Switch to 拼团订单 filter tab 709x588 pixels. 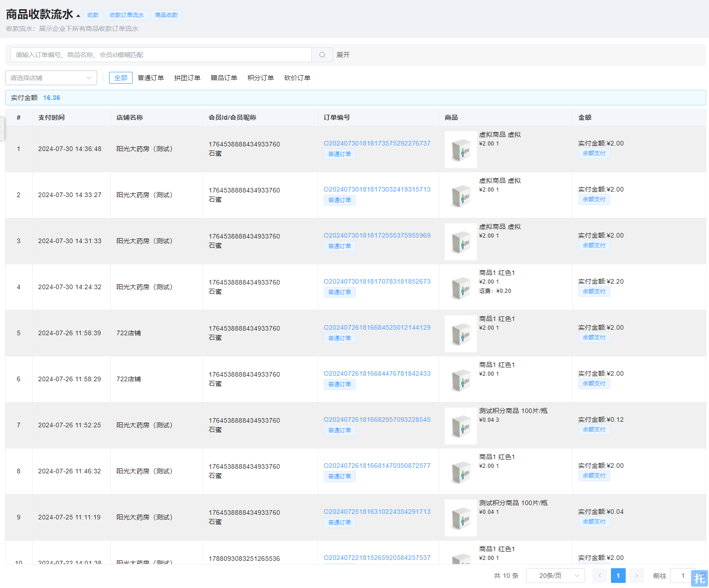(187, 78)
